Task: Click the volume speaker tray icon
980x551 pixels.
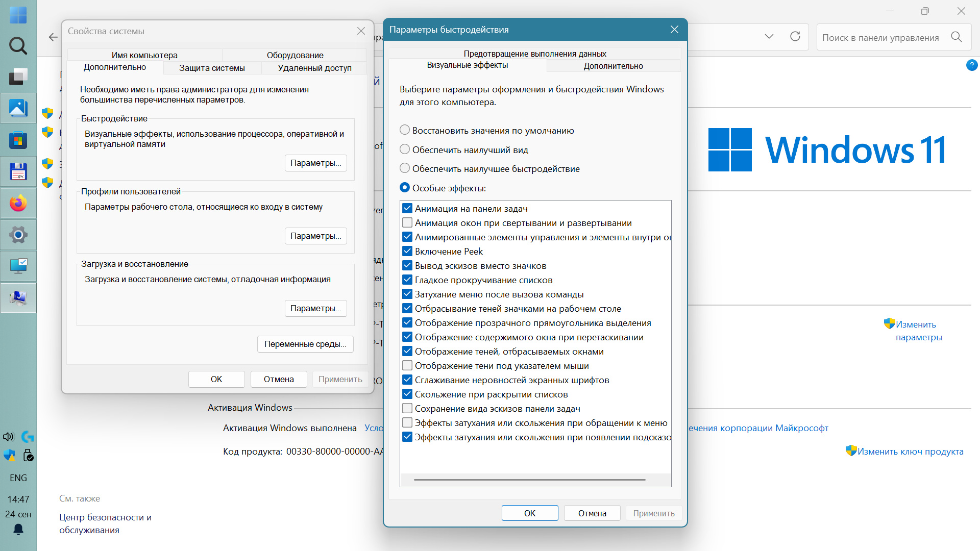Action: coord(8,437)
